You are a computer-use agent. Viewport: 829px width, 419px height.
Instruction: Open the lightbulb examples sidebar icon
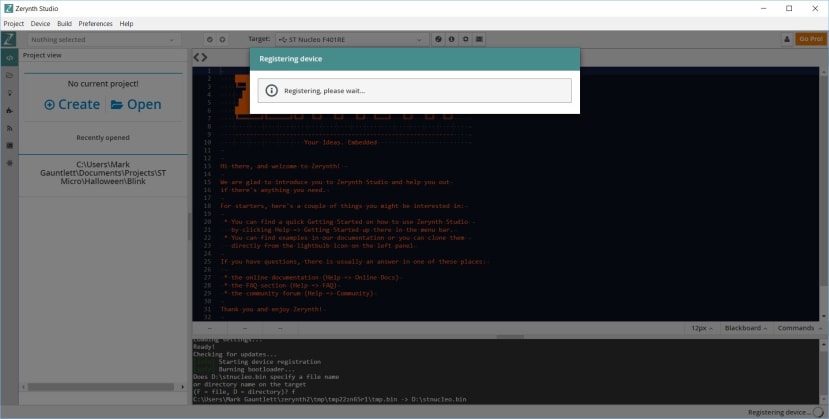tap(9, 93)
